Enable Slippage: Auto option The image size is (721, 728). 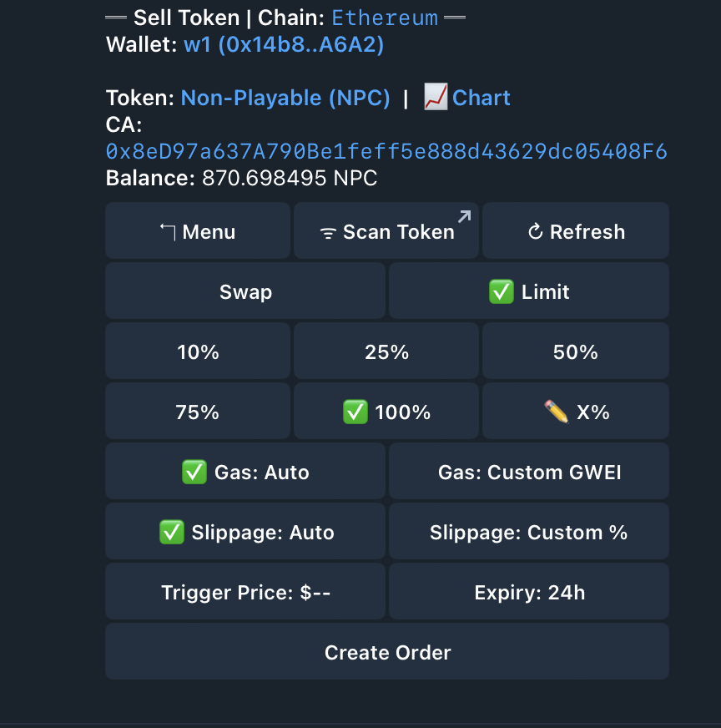coord(245,532)
